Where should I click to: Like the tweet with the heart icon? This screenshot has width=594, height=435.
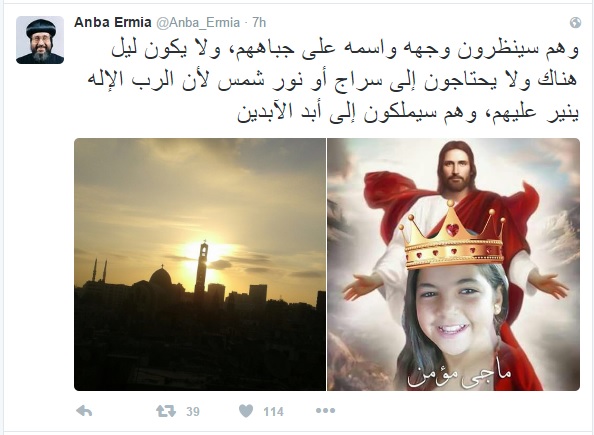click(246, 411)
